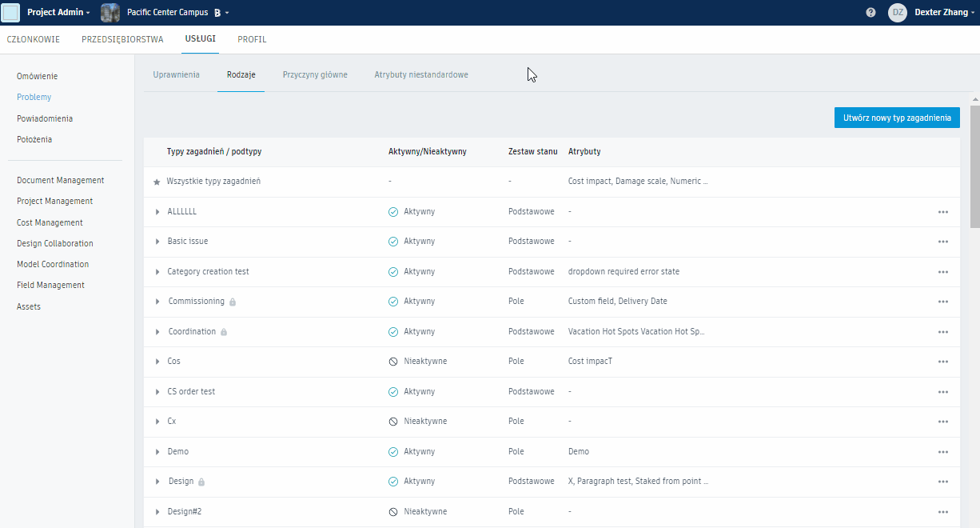Expand the Cos issue type
Screen dimensions: 980x528
[157, 362]
